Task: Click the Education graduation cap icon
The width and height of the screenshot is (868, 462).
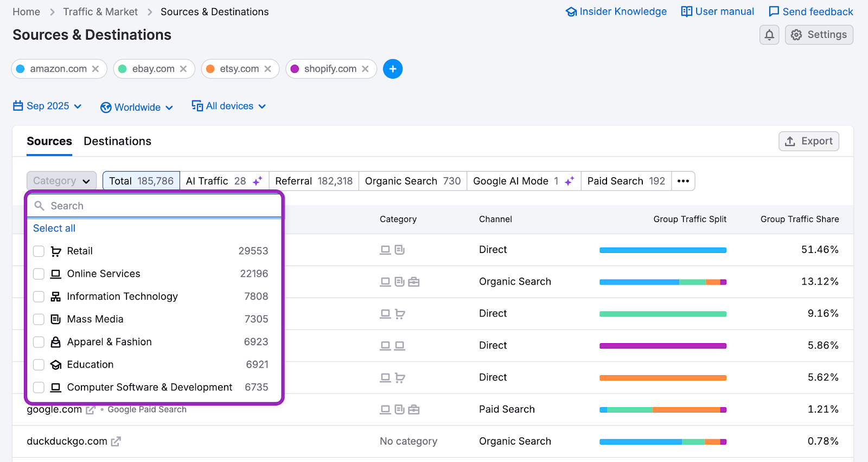Action: [x=56, y=365]
